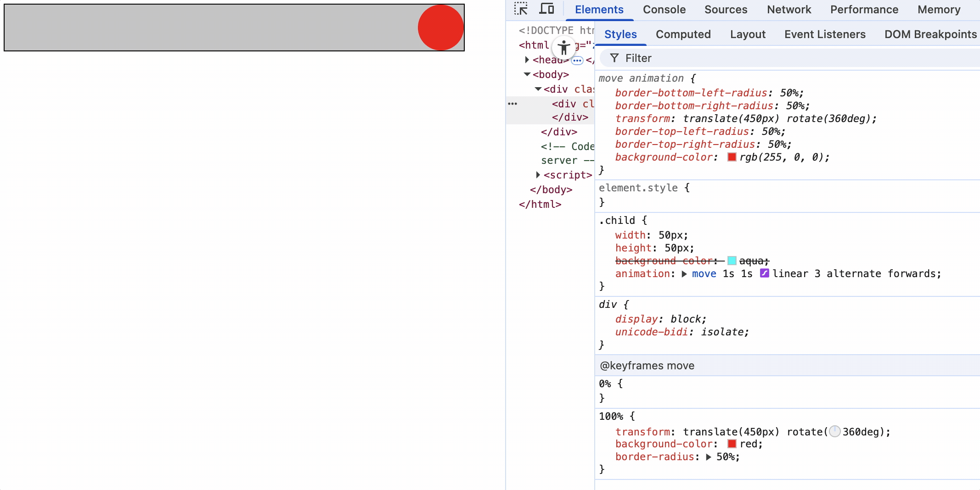Click the head ellipsis expand badge
The image size is (980, 490).
pos(577,60)
